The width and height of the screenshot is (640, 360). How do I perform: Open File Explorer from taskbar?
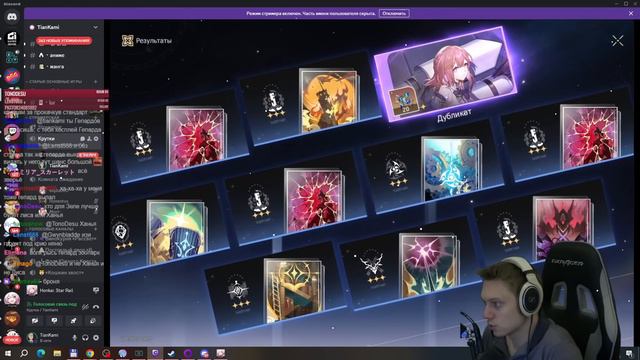click(57, 353)
